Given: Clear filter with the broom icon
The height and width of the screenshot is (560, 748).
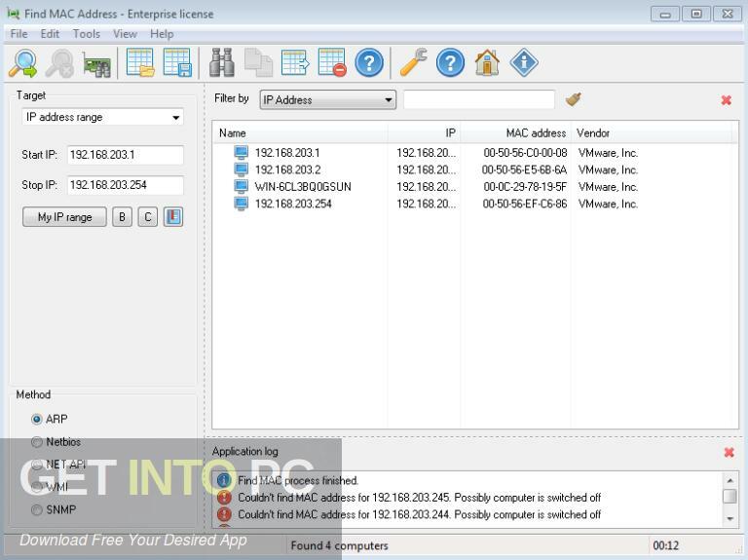Looking at the screenshot, I should 574,99.
